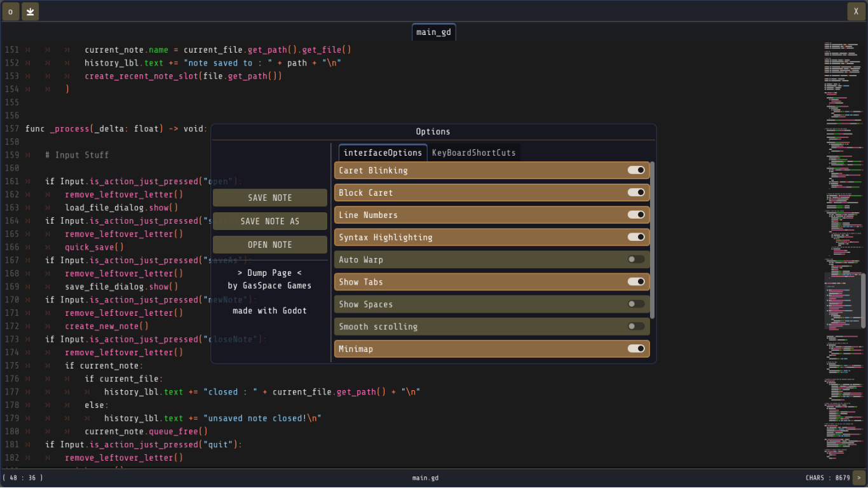868x488 pixels.
Task: Click the SAVE NOTE AS button
Action: [x=270, y=221]
